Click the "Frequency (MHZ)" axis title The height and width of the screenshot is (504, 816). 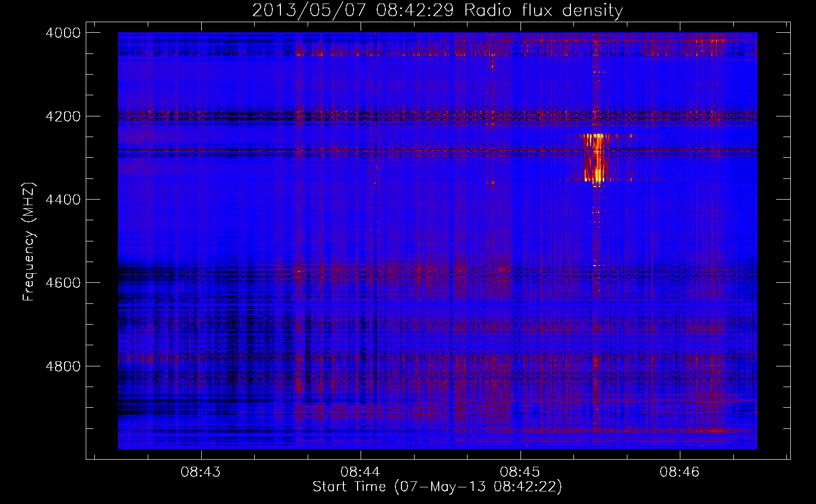(x=29, y=241)
